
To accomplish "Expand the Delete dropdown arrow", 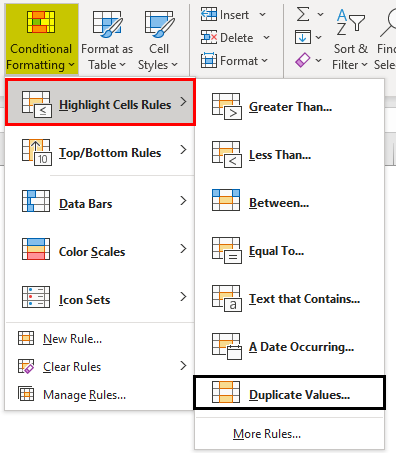I will [x=266, y=38].
